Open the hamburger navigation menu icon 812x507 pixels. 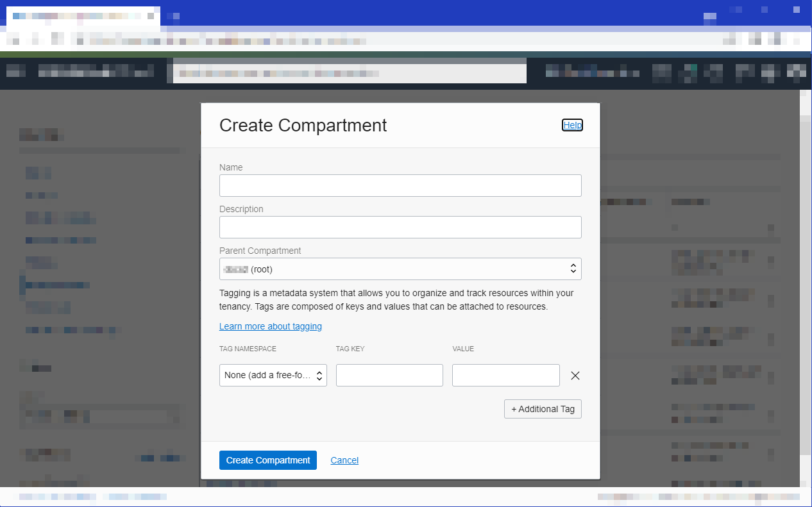tap(15, 71)
